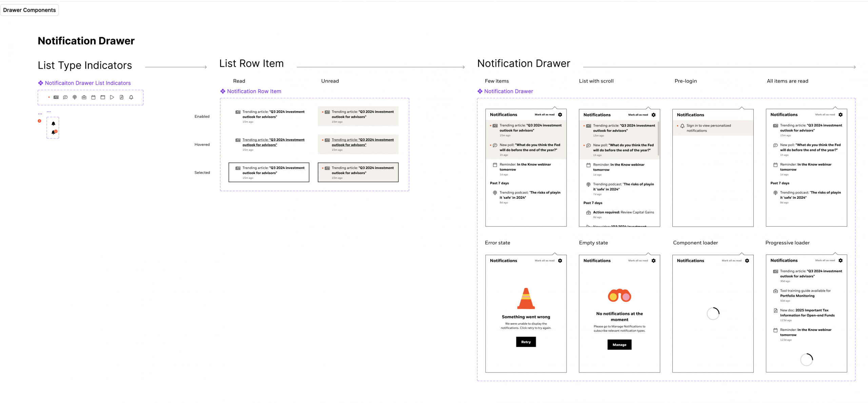
Task: Select the Selected Unread outlined row item
Action: 358,172
